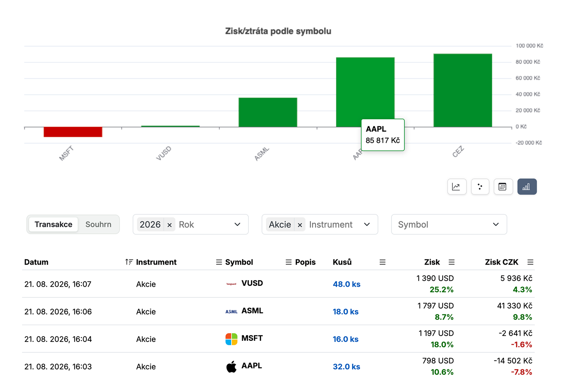Click the green ČEZ bar in chart

(x=463, y=91)
